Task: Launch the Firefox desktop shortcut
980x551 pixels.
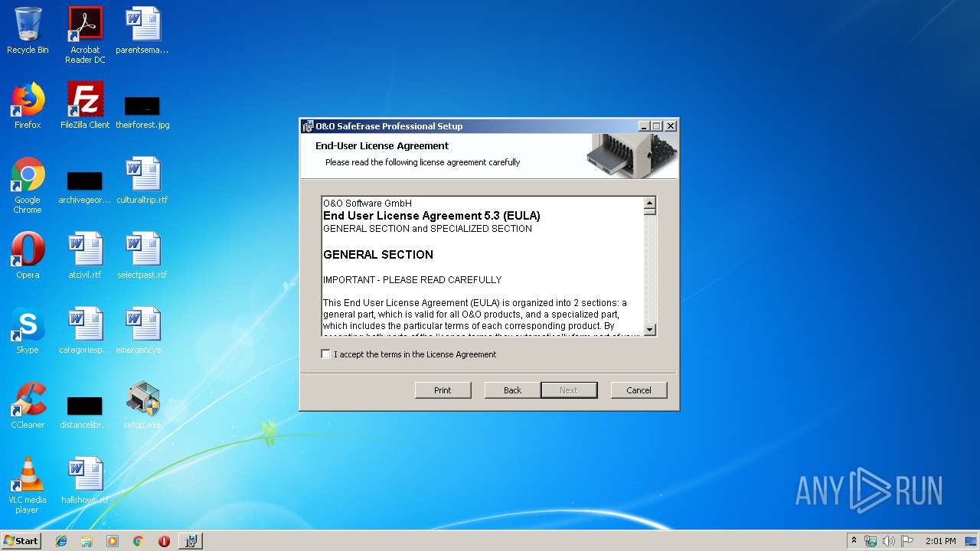Action: click(28, 106)
